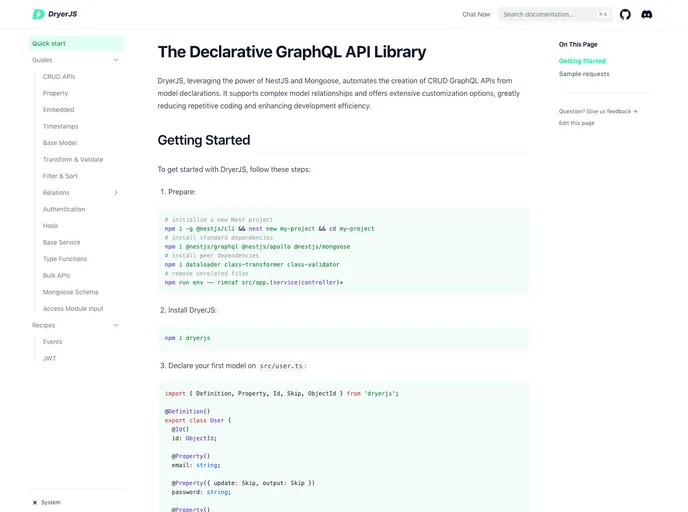Click Question? Give us feedback link
The height and width of the screenshot is (512, 688).
[x=598, y=111]
